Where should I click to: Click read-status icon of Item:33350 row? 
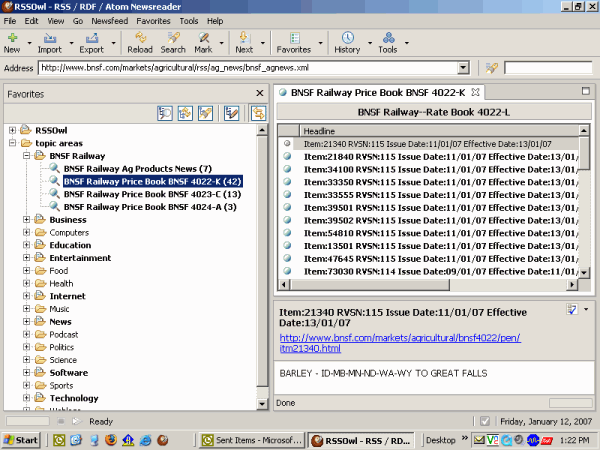pyautogui.click(x=287, y=182)
